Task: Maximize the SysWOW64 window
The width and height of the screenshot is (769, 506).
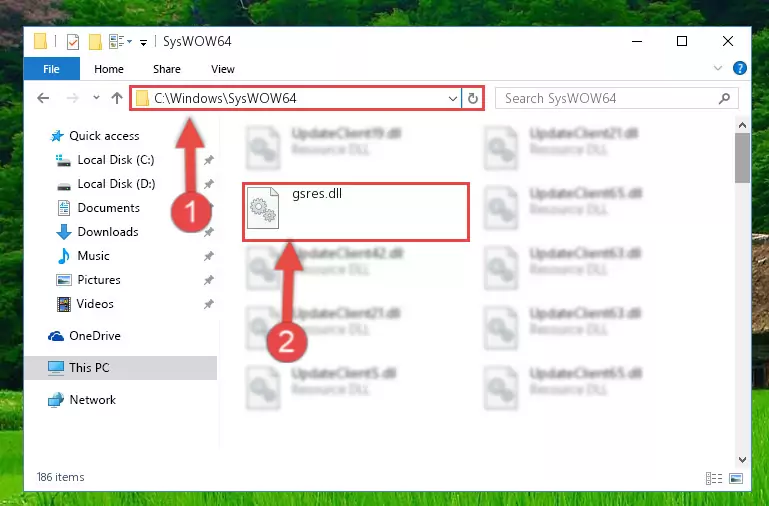Action: click(x=682, y=42)
